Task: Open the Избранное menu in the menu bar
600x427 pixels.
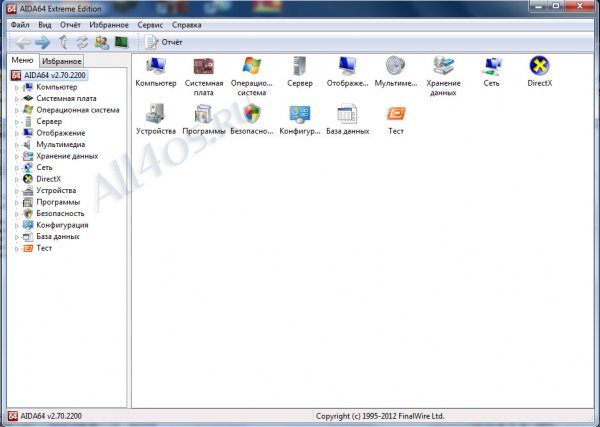Action: (x=109, y=25)
